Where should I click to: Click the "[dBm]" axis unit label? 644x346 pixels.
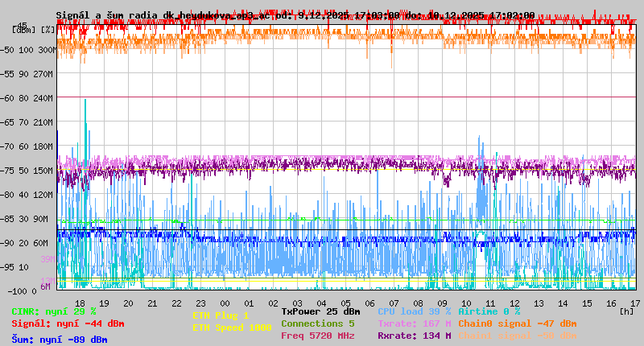[x=24, y=30]
